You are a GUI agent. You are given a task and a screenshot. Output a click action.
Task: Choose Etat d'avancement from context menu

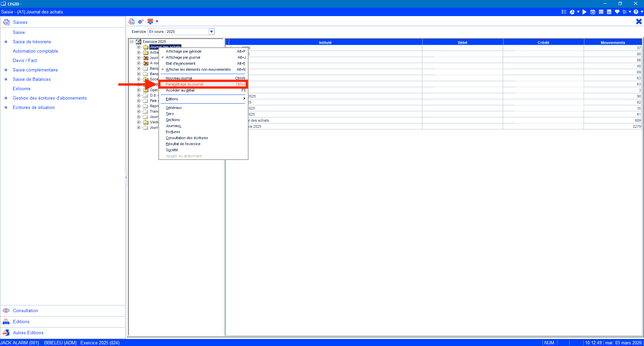(203, 63)
